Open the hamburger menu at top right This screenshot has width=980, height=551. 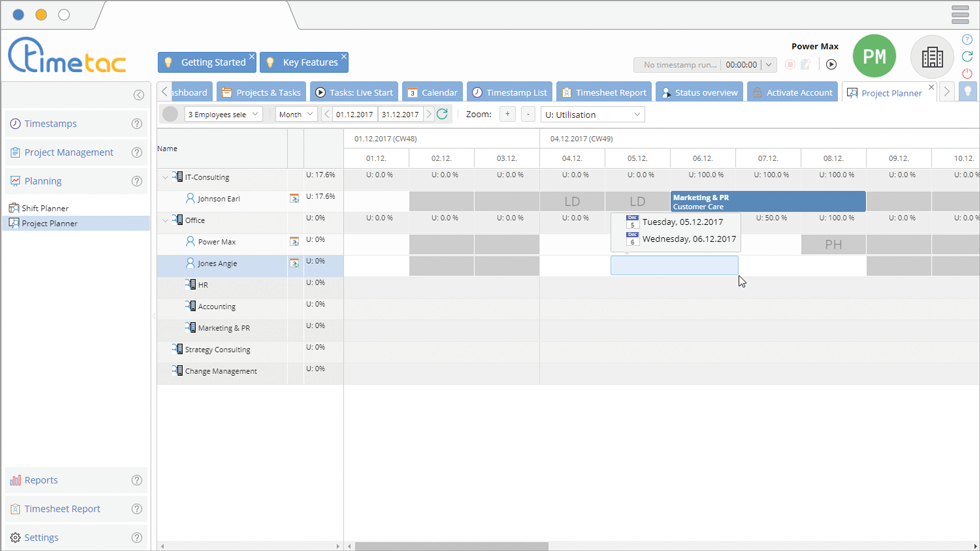coord(960,15)
